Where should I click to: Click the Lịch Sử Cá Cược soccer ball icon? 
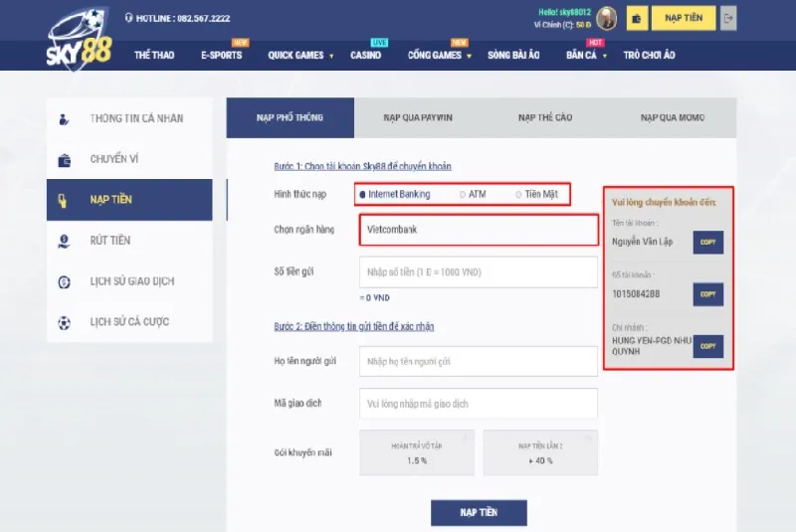pos(65,322)
